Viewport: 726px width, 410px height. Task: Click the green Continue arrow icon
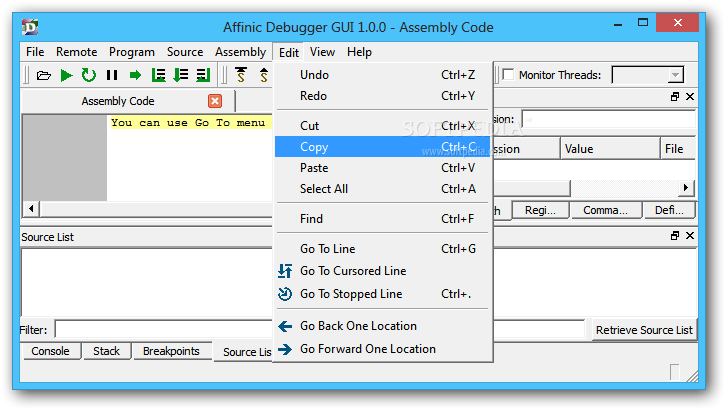135,75
